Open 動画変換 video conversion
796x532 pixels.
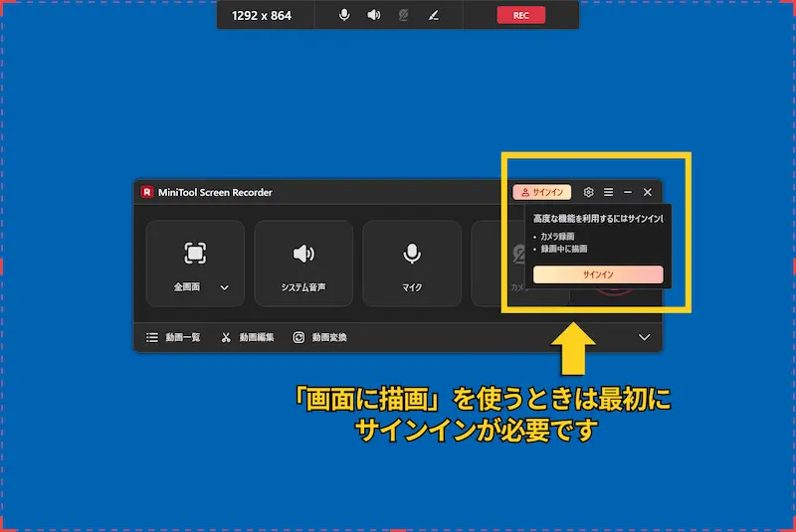click(x=319, y=337)
